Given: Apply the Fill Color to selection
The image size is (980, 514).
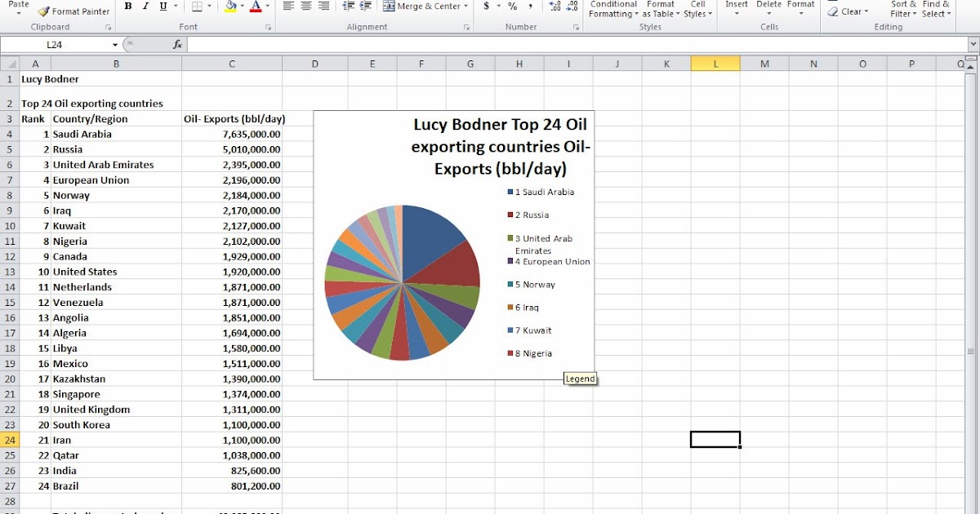Looking at the screenshot, I should [229, 7].
